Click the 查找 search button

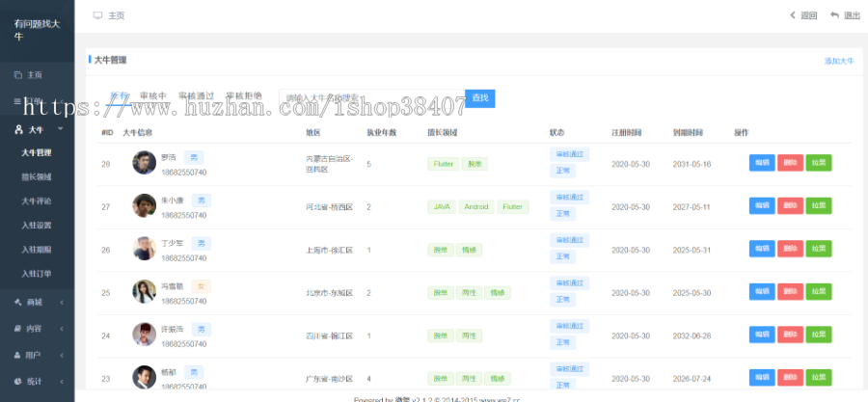point(480,98)
